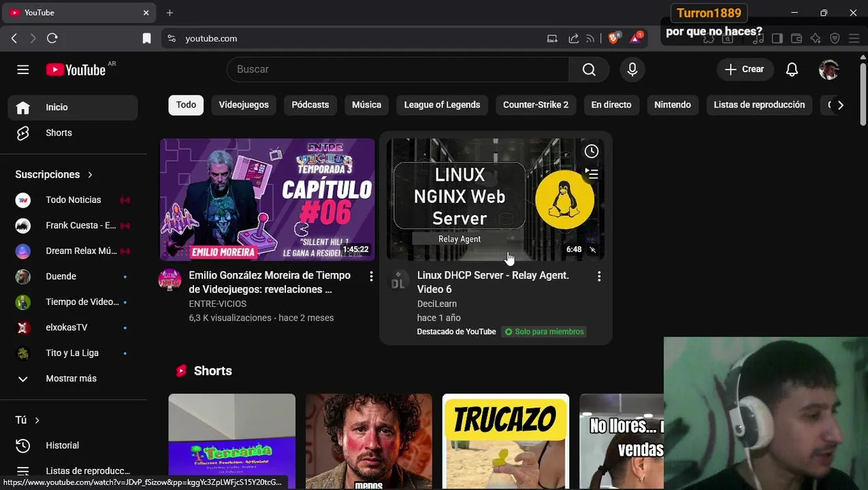Select the Música filter chip
Image resolution: width=868 pixels, height=490 pixels.
click(x=366, y=105)
